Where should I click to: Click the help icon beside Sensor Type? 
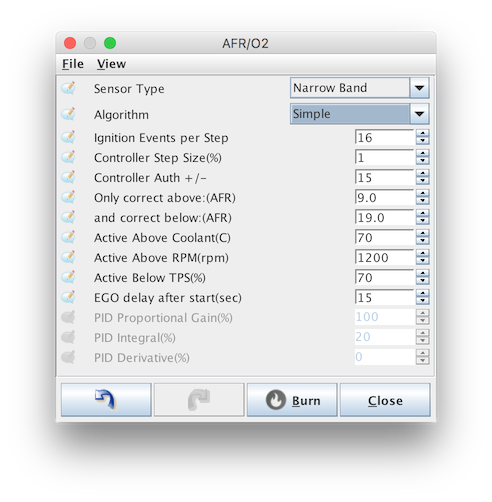68,88
